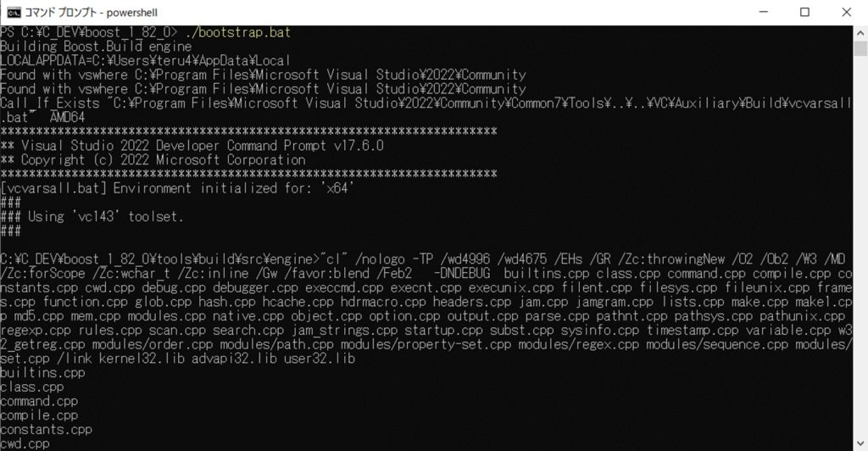
Task: Click the scrollbar up arrow
Action: tap(860, 32)
